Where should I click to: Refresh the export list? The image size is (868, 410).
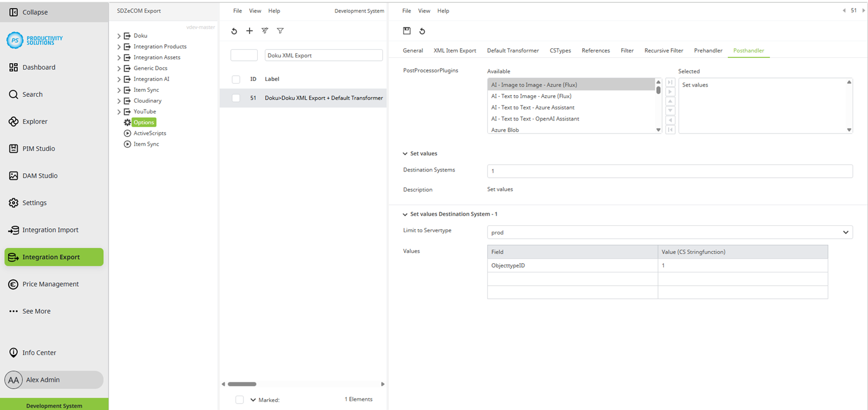point(234,31)
